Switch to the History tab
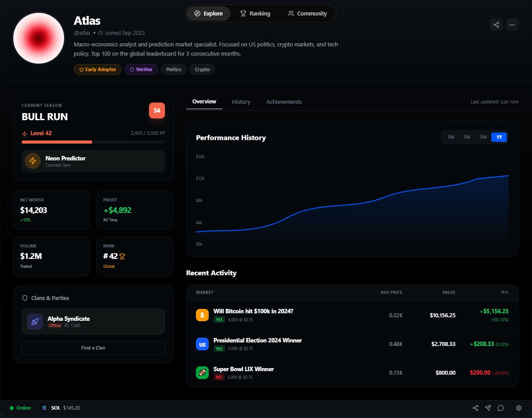Image resolution: width=532 pixels, height=418 pixels. [x=241, y=102]
